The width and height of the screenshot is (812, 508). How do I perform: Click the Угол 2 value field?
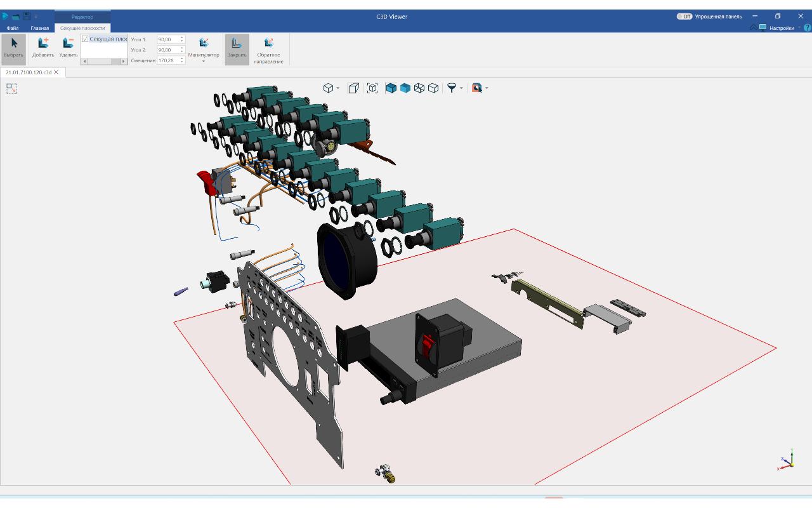tap(168, 50)
